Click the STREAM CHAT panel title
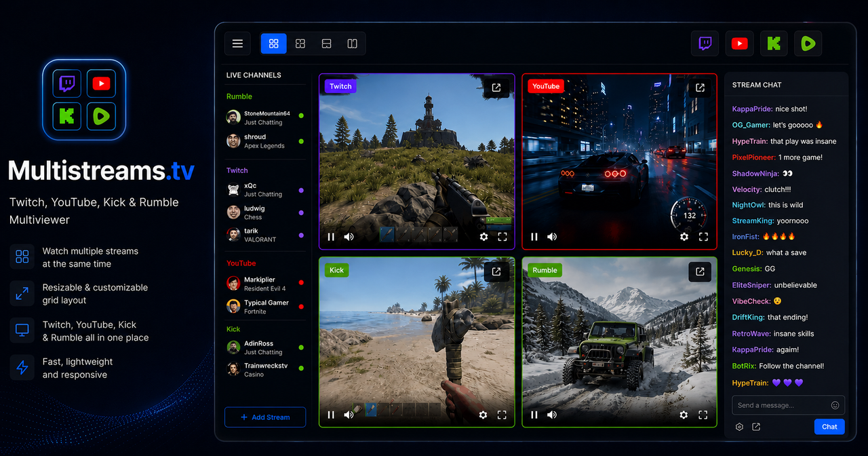 click(x=757, y=85)
